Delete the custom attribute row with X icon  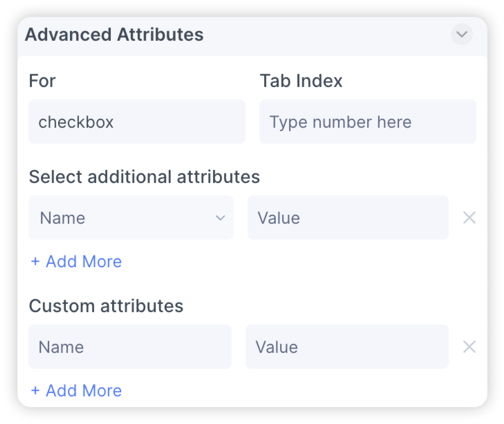(x=469, y=347)
